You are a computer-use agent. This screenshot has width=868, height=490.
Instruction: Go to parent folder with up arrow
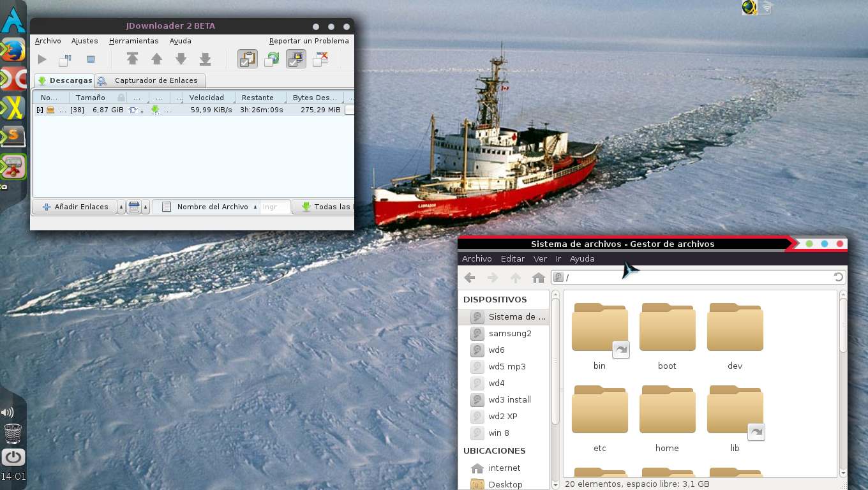[516, 278]
